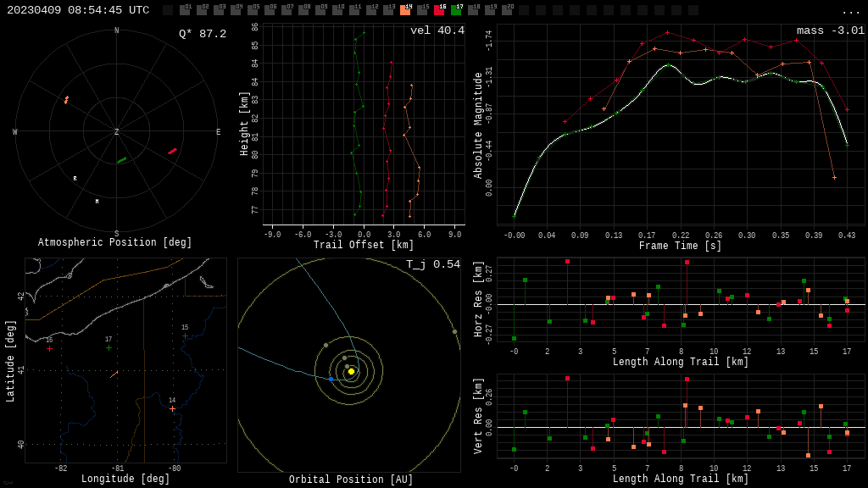
Task: Click the Longitude [deg] axis label
Action: pos(125,479)
